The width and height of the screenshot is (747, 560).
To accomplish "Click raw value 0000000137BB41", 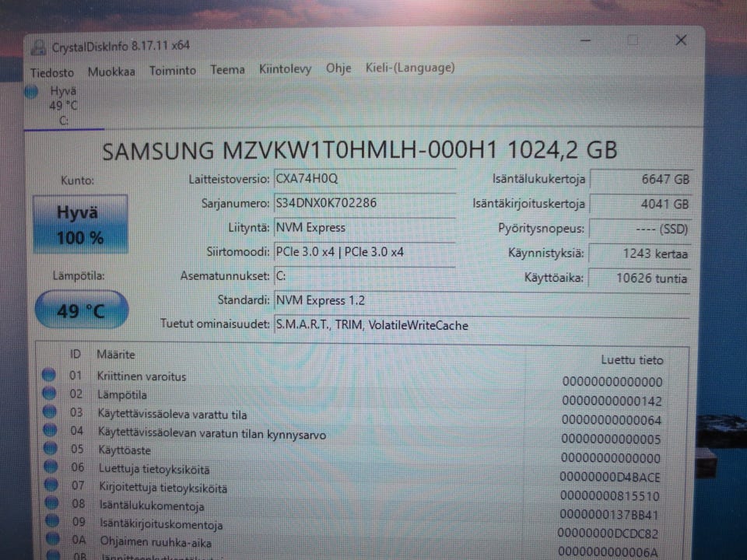I will coord(609,514).
